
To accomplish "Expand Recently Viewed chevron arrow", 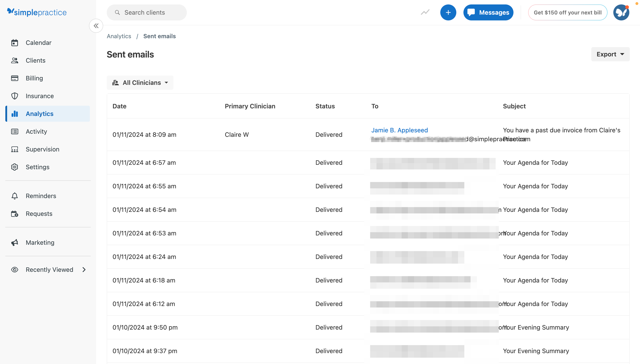I will (84, 270).
